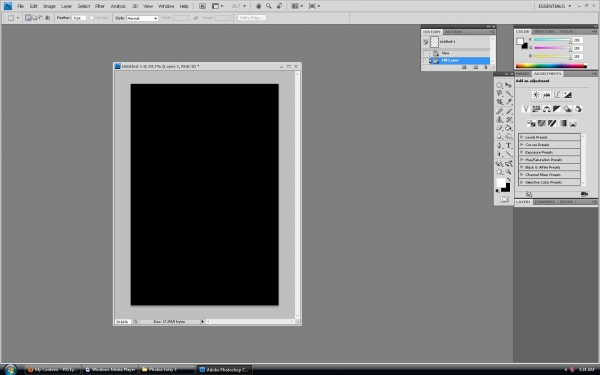Select the Elliptical Marquee tool in toolbox
The width and height of the screenshot is (600, 375).
tap(499, 85)
